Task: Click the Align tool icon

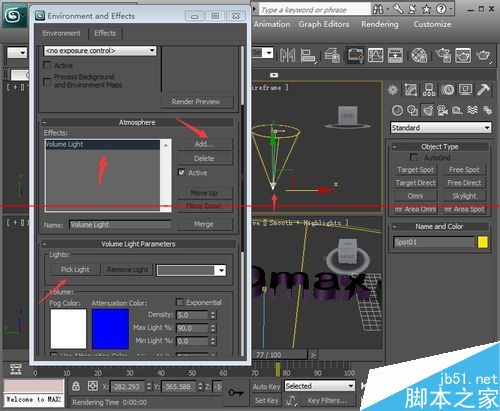Action: coord(308,55)
